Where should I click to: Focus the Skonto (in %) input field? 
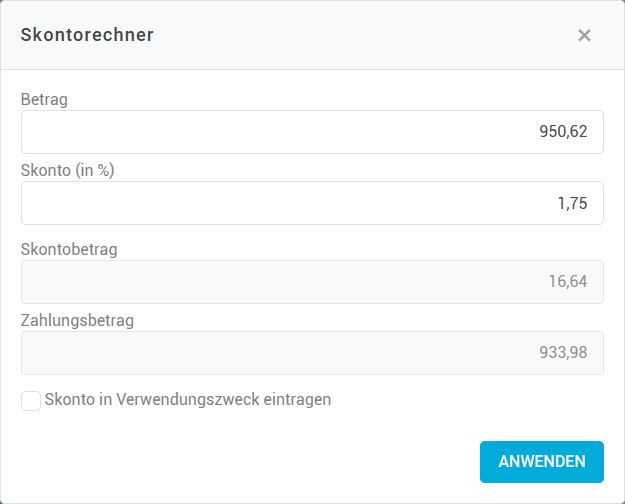tap(312, 203)
